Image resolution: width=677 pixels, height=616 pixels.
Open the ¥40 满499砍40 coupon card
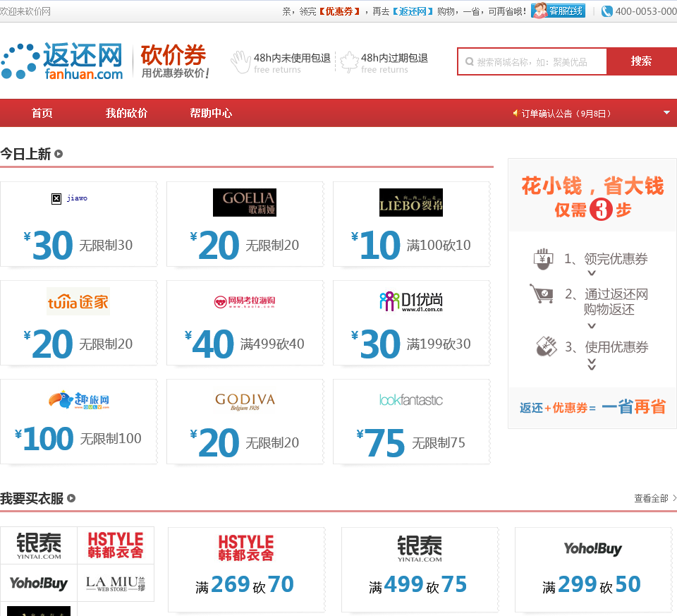245,322
